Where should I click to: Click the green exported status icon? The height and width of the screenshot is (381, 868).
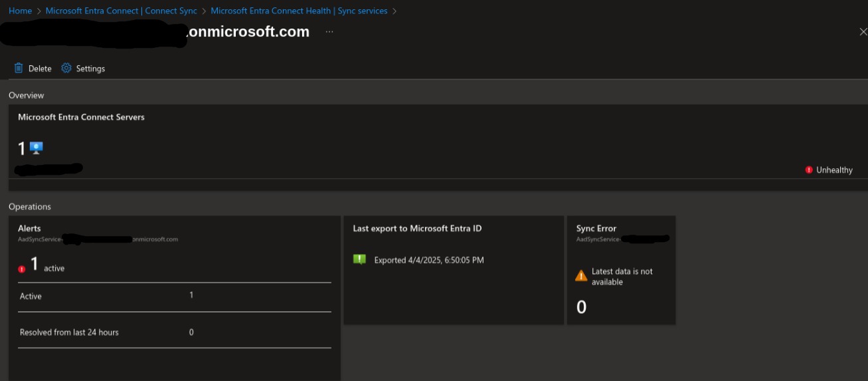[x=359, y=259]
